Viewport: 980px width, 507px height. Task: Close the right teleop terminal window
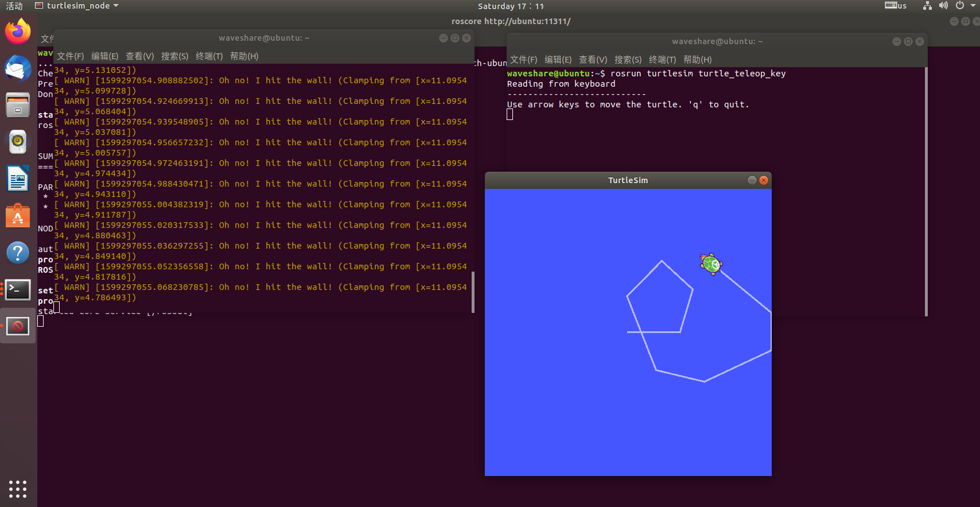pyautogui.click(x=920, y=41)
